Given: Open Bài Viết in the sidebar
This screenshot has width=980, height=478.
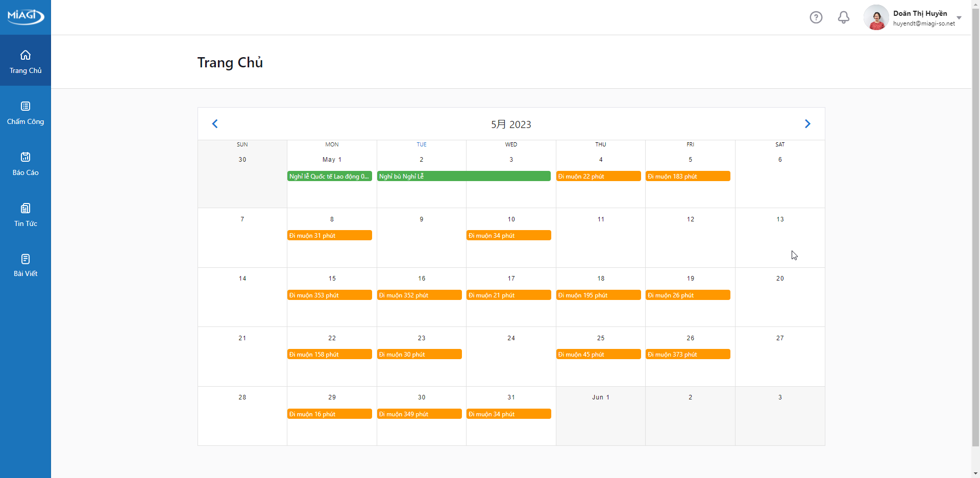Looking at the screenshot, I should click(26, 265).
